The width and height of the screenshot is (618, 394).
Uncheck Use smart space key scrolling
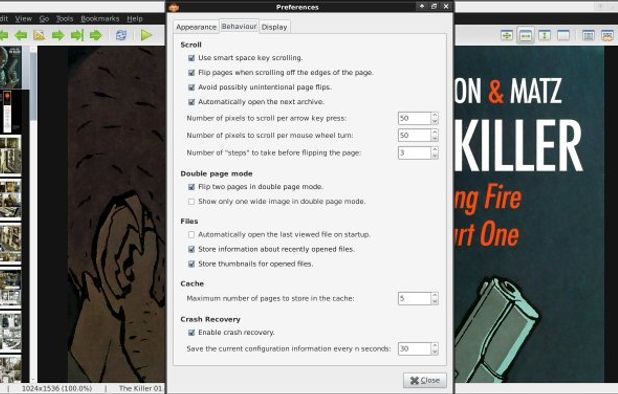pyautogui.click(x=192, y=58)
